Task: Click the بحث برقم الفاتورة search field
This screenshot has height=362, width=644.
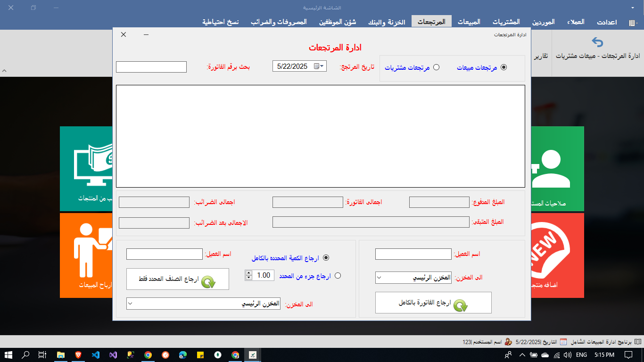Action: pyautogui.click(x=151, y=66)
